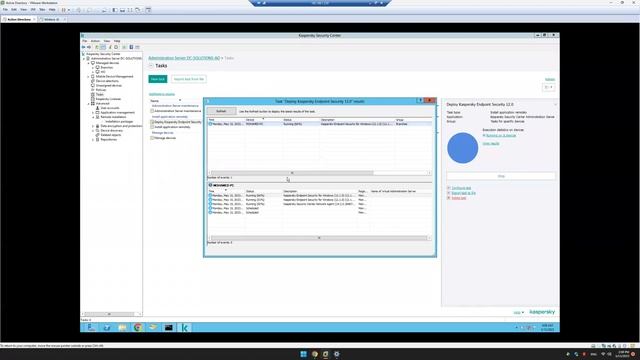Click the Delete task red icon

pyautogui.click(x=449, y=198)
